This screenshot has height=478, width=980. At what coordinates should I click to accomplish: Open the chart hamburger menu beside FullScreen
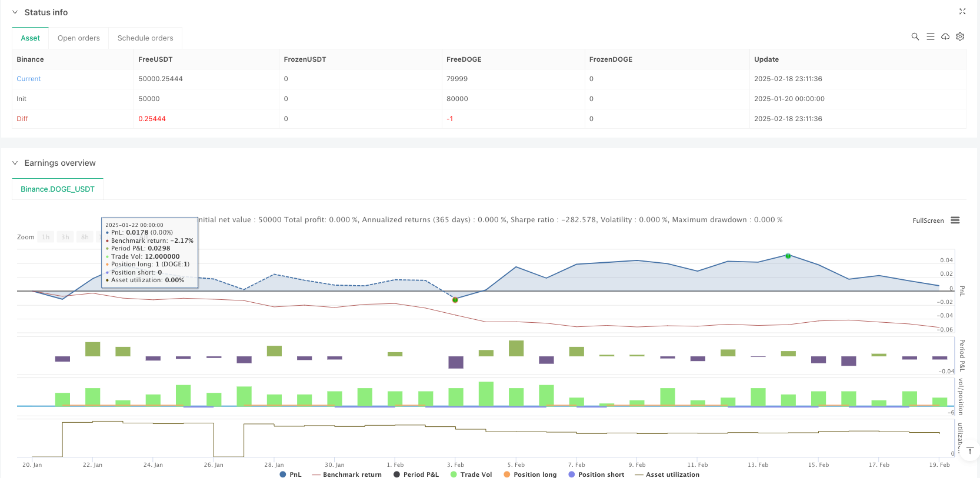[955, 220]
